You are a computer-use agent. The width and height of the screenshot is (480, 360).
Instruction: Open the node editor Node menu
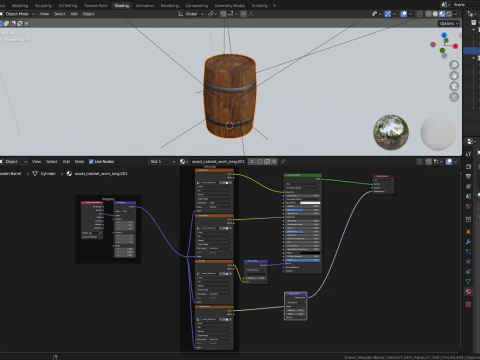coord(79,161)
